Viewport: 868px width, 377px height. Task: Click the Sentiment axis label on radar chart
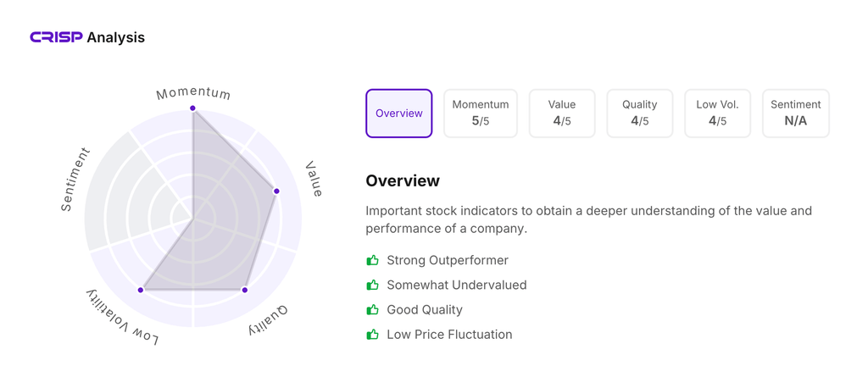click(x=75, y=179)
